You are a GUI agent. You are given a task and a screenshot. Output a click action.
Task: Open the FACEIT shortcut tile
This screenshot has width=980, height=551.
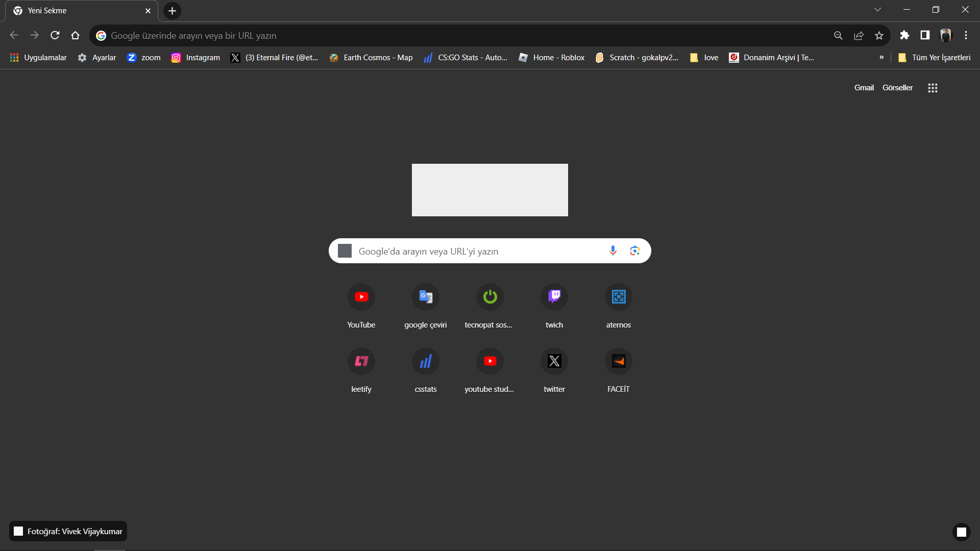618,361
